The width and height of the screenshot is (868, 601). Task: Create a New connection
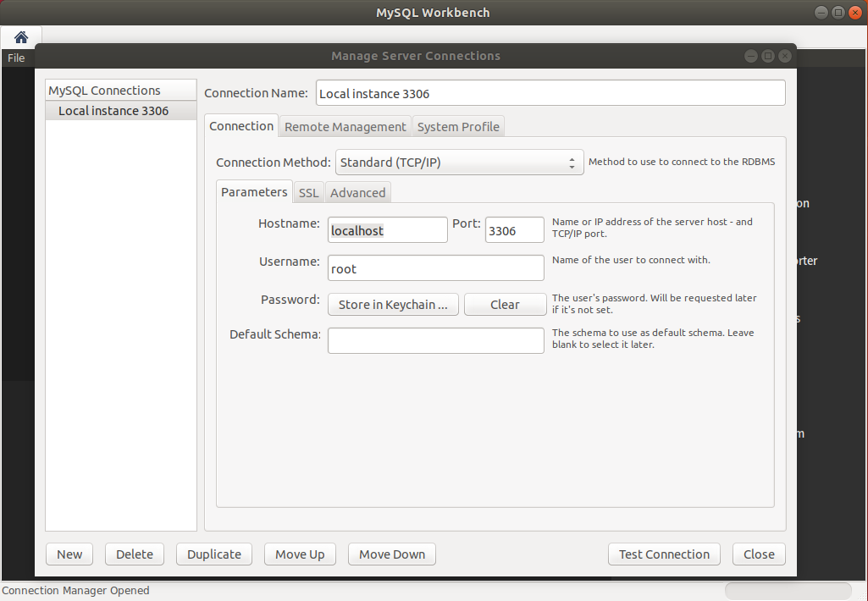click(x=69, y=554)
